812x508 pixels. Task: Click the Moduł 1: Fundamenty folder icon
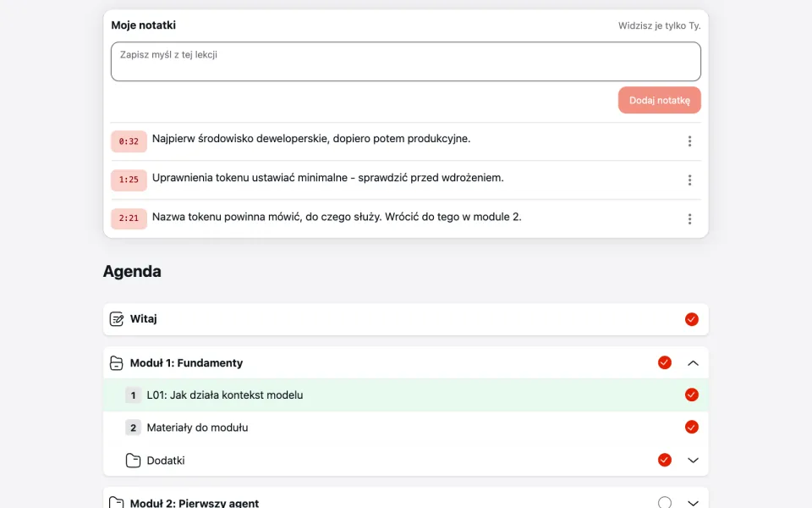[x=117, y=363]
